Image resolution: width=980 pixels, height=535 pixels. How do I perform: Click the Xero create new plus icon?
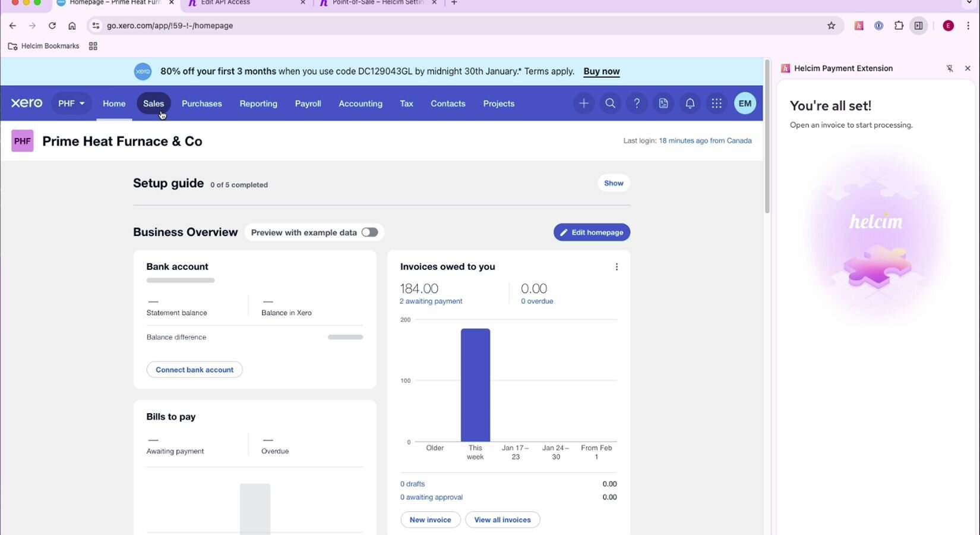point(583,103)
